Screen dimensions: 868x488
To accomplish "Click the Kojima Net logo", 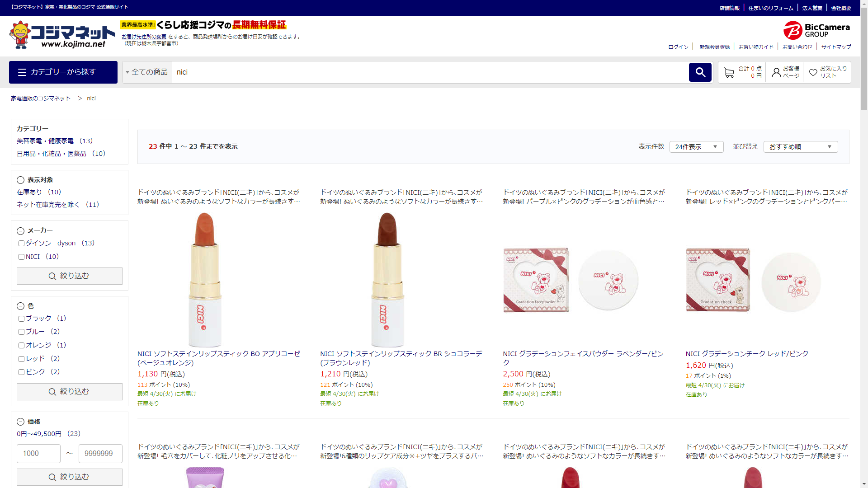I will [x=62, y=35].
